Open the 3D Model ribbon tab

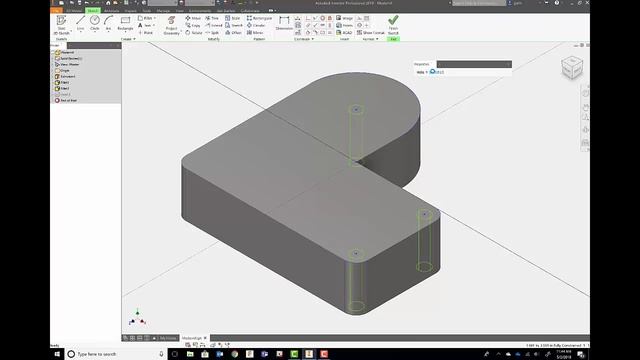coord(74,11)
